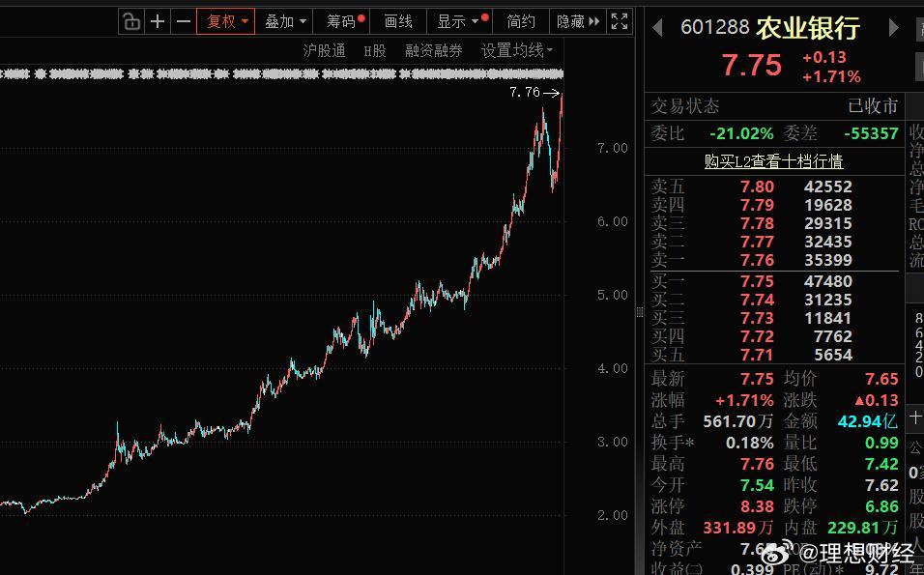Click 买二 price 7.74
Screen dimensions: 924x575
click(757, 300)
